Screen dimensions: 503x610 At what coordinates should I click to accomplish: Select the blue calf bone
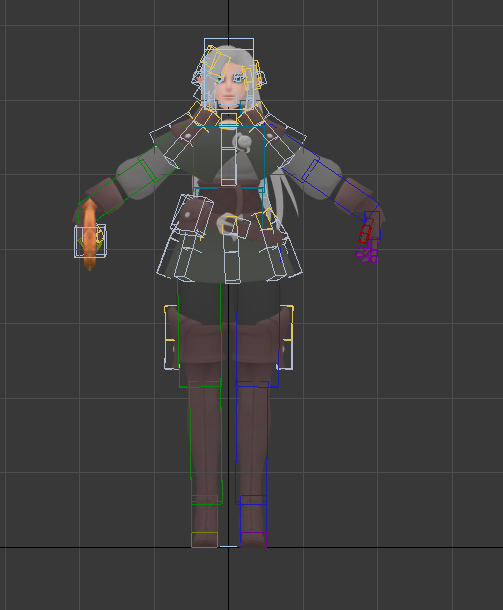[251, 442]
